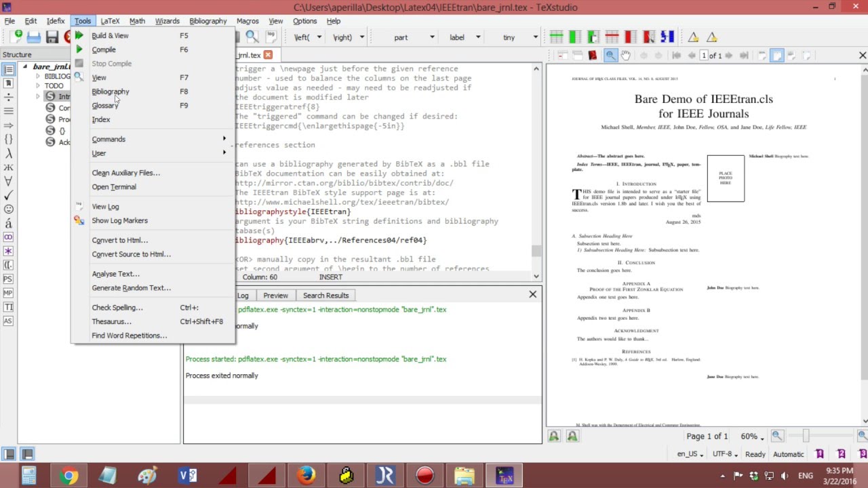This screenshot has width=868, height=488.
Task: Select the hand scroll tool in PDF viewer
Action: pos(625,56)
